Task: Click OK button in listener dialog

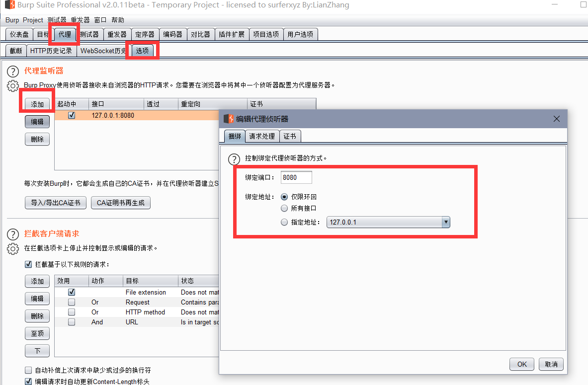Action: [521, 364]
